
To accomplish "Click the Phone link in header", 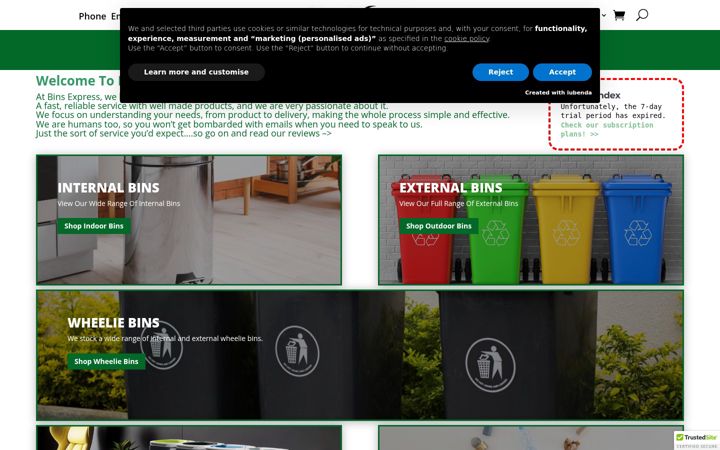I will coord(92,16).
